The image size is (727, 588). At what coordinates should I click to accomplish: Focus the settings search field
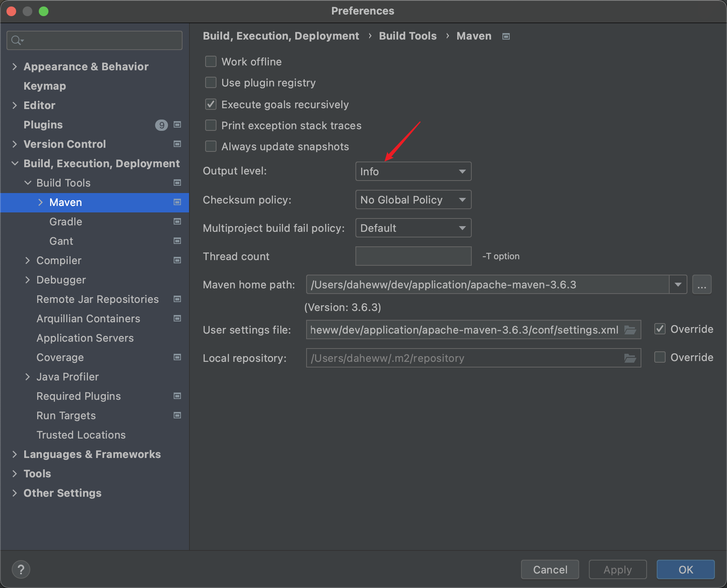pyautogui.click(x=95, y=40)
